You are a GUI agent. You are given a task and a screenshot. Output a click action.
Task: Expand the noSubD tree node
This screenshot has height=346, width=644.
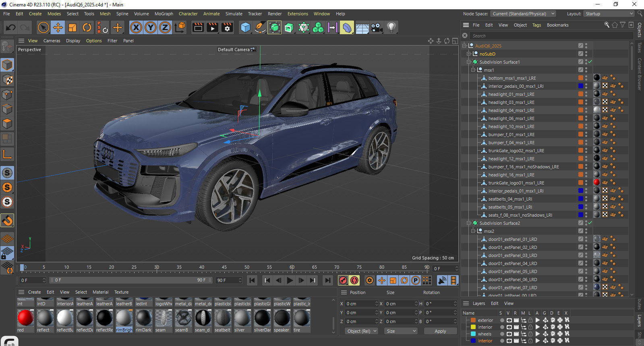click(x=469, y=54)
